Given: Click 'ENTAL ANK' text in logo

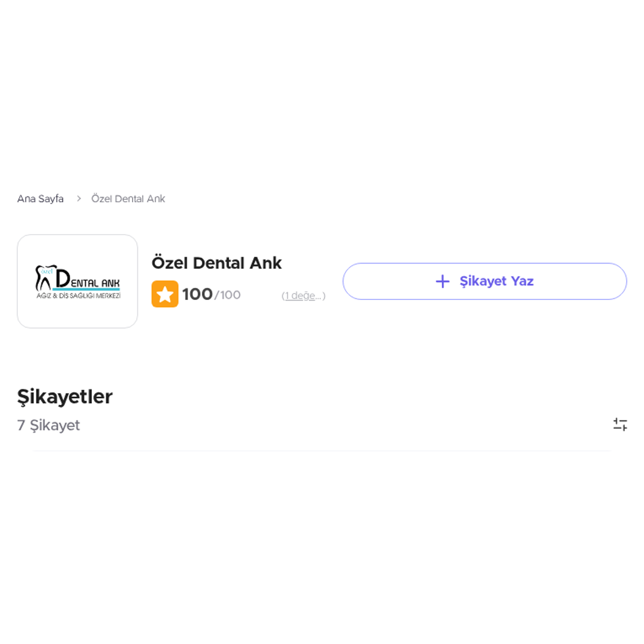Looking at the screenshot, I should 95,283.
